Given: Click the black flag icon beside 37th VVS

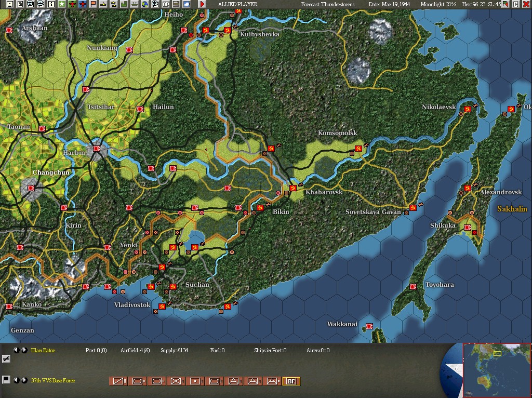Looking at the screenshot, I should (x=6, y=379).
